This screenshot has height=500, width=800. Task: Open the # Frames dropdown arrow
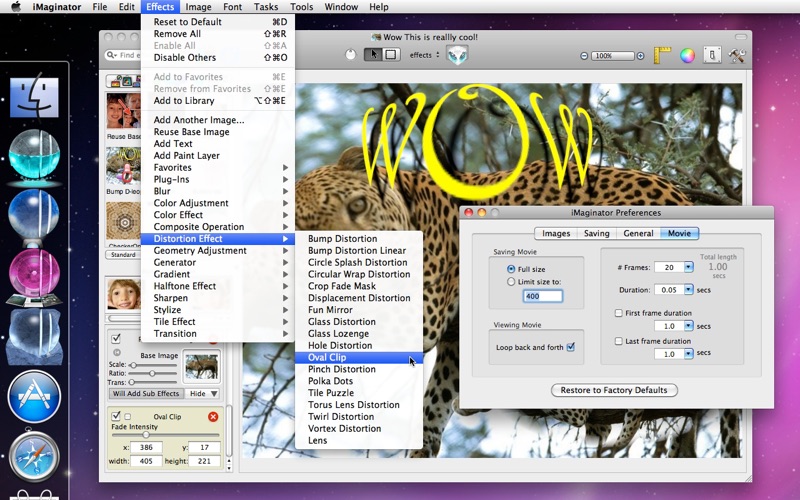coord(688,267)
